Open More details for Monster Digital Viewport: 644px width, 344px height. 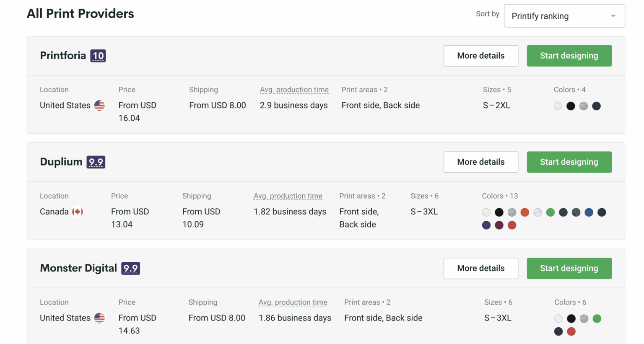pos(481,268)
